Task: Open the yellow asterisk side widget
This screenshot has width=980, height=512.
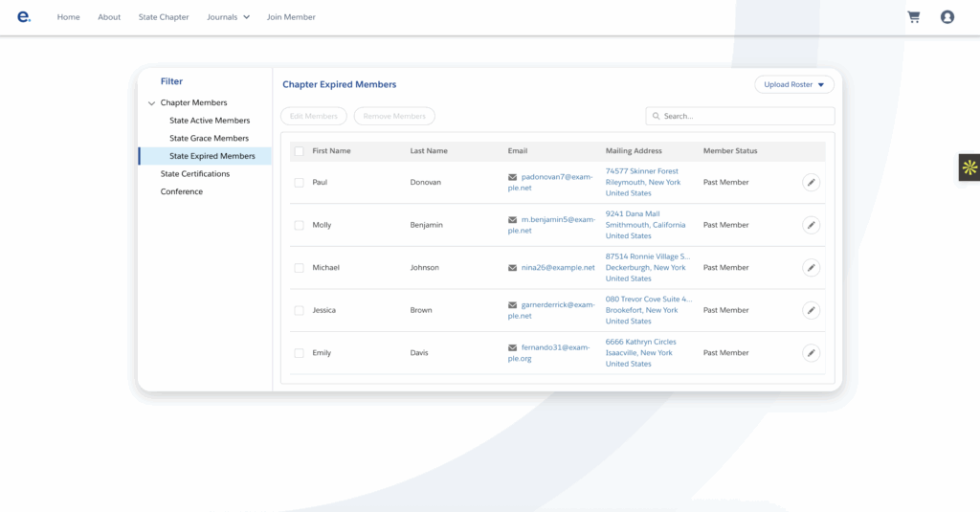Action: click(969, 167)
